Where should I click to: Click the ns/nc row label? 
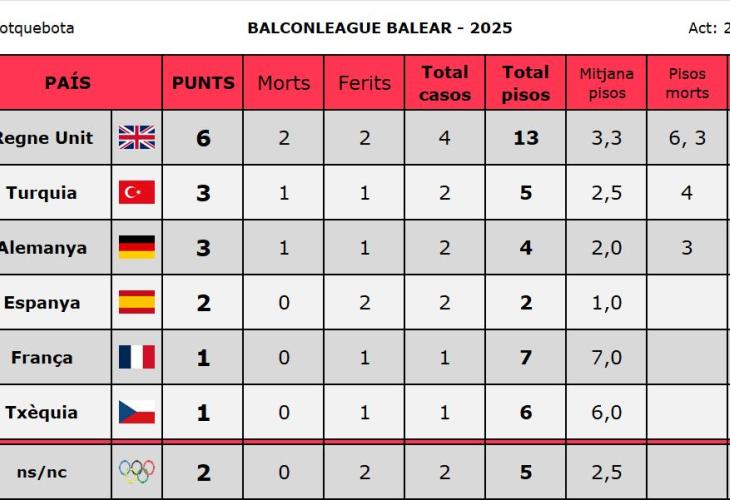42,472
